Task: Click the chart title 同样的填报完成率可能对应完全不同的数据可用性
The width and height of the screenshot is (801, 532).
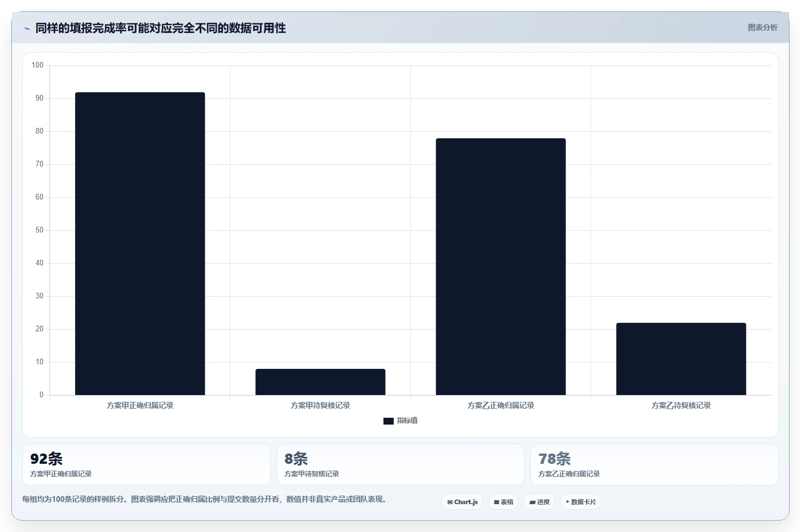Action: pyautogui.click(x=160, y=28)
